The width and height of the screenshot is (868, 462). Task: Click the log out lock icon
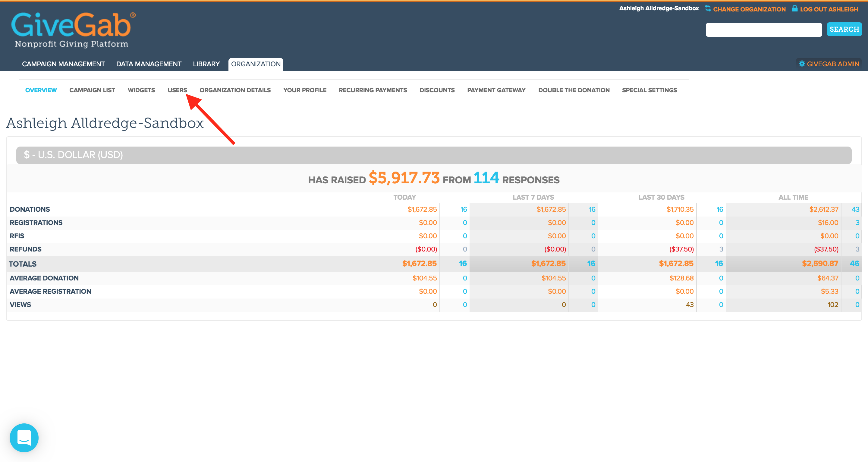pyautogui.click(x=794, y=8)
